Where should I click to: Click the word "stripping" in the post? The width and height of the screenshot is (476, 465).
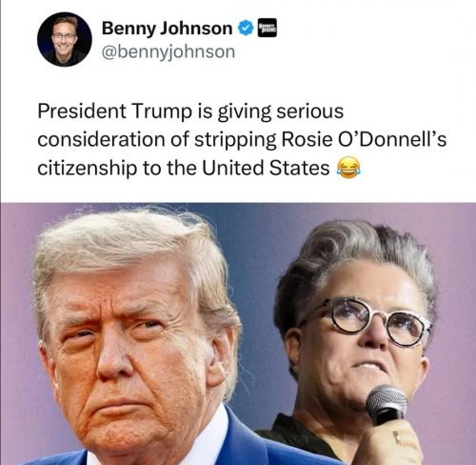click(235, 140)
